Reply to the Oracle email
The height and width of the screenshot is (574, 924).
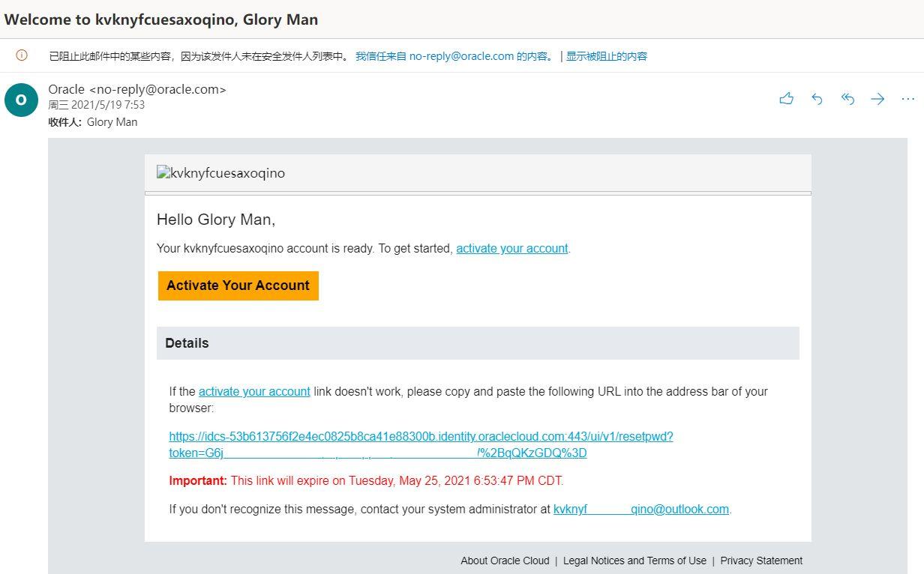tap(817, 99)
